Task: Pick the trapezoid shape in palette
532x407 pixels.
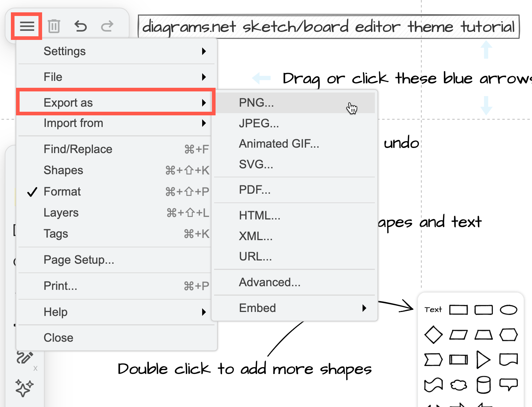Action: click(x=484, y=334)
